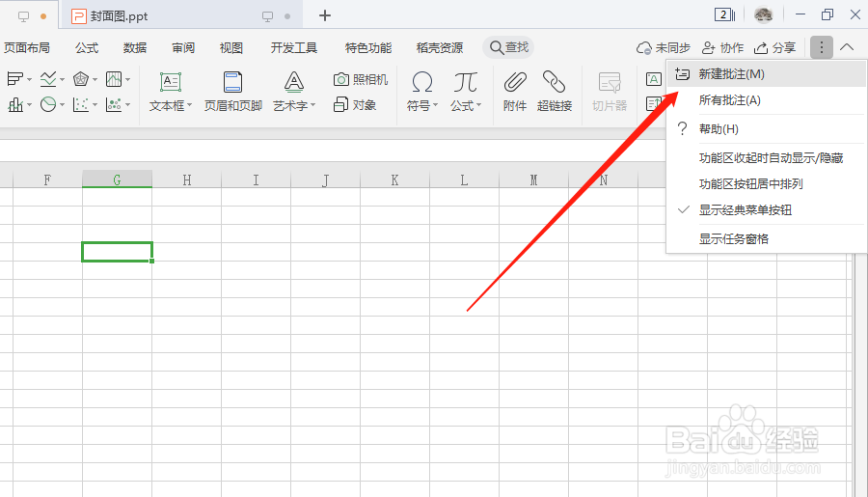Expand the 艺术字 dropdown arrow
The image size is (868, 497).
(312, 105)
